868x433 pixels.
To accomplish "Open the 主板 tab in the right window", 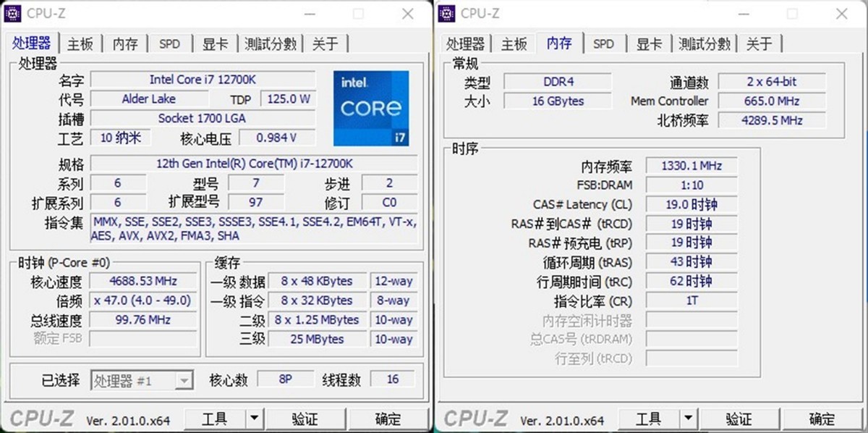I will (514, 44).
